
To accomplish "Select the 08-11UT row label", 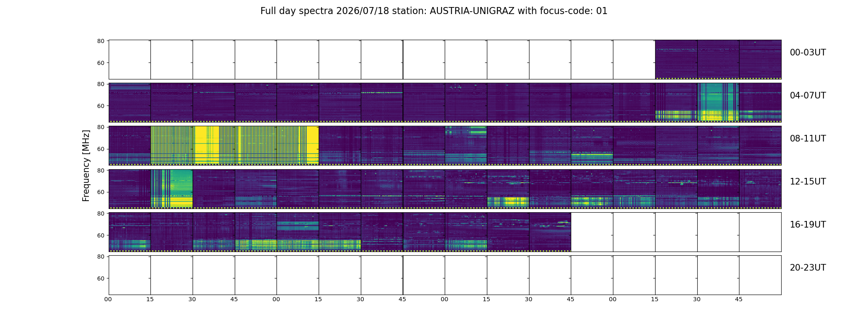I will click(808, 139).
